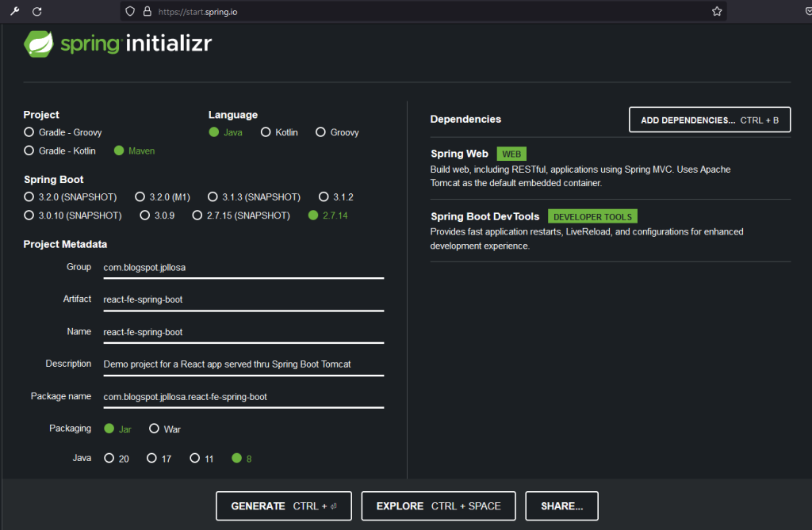This screenshot has height=530, width=812.
Task: Click the Generate button
Action: pos(285,505)
